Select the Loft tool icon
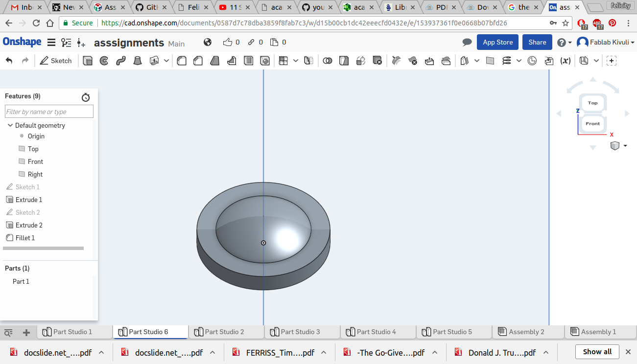 138,61
